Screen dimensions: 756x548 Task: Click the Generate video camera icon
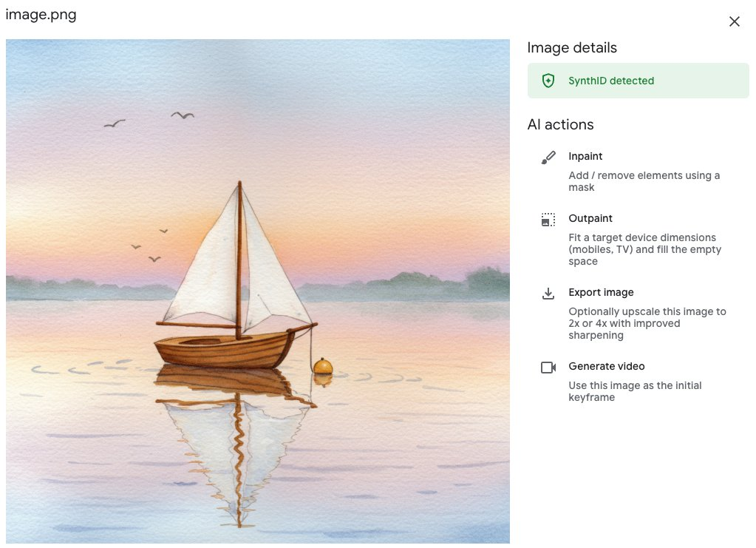pyautogui.click(x=547, y=367)
